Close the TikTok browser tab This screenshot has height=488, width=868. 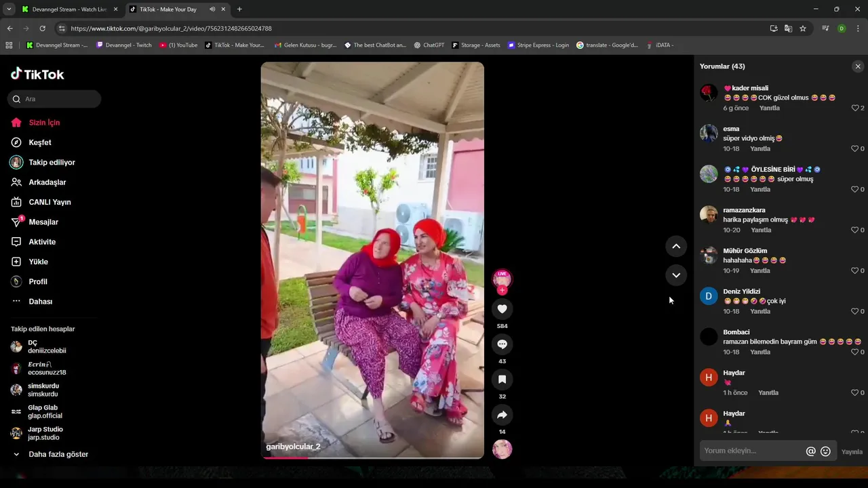(223, 9)
